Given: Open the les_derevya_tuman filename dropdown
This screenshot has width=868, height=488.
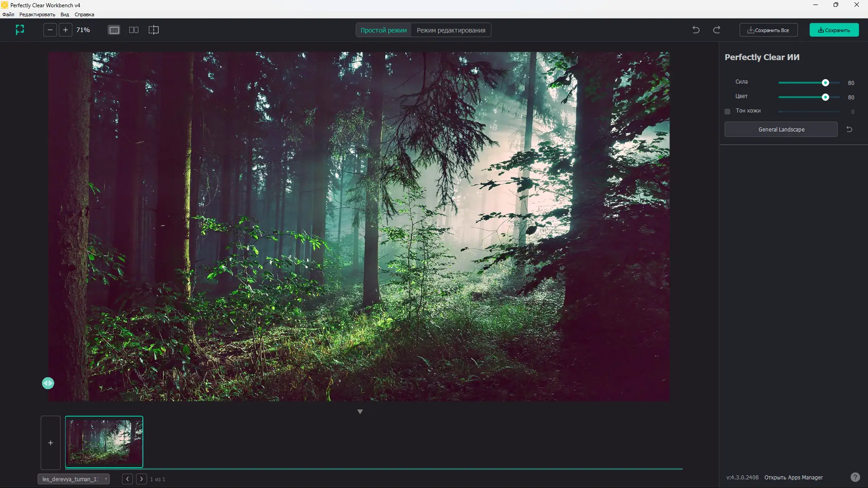Looking at the screenshot, I should point(74,479).
